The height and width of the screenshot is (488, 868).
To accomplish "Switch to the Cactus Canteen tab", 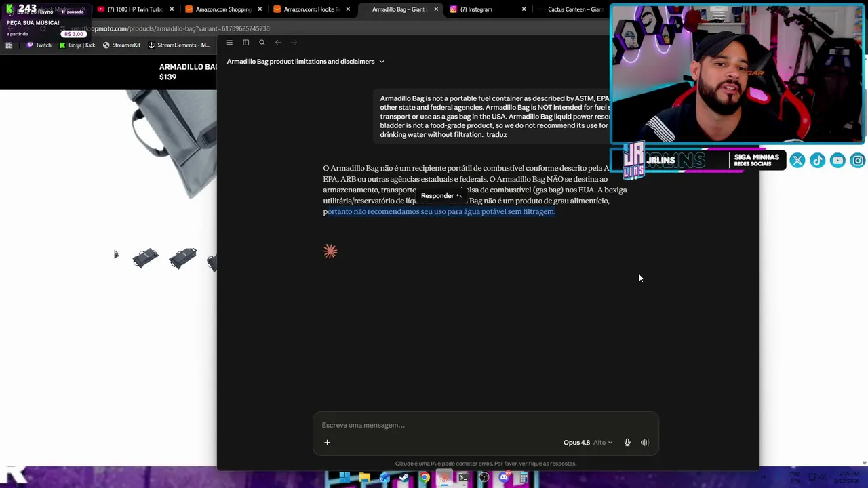I will [574, 9].
